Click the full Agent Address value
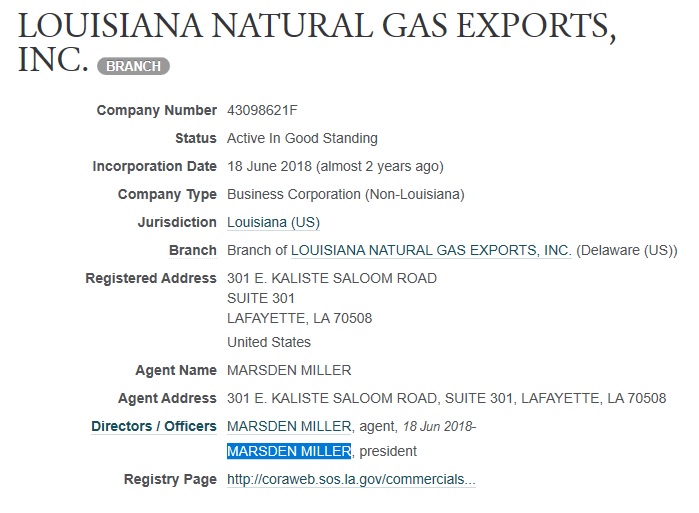 tap(446, 398)
